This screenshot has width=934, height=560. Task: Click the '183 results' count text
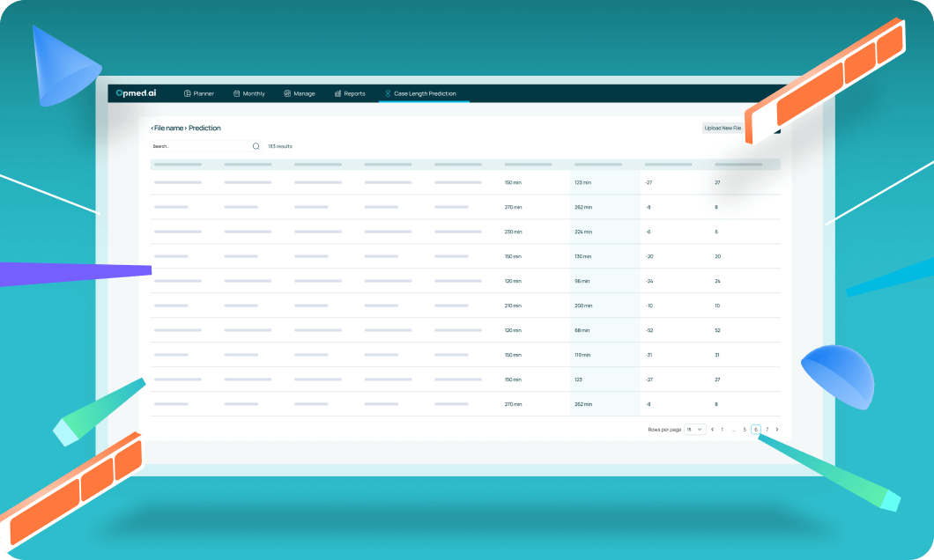[280, 146]
